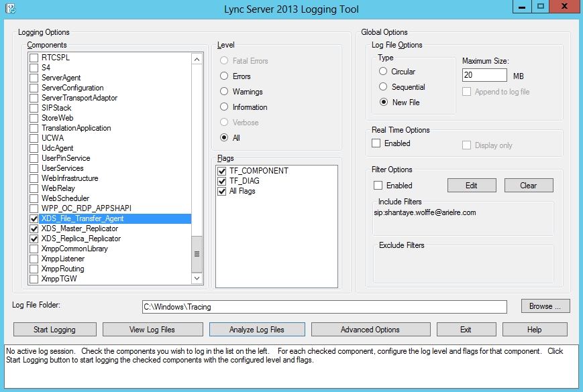Screen dimensions: 583x392
Task: Select XDS_File_Transfer_Agent row label
Action: (x=83, y=218)
